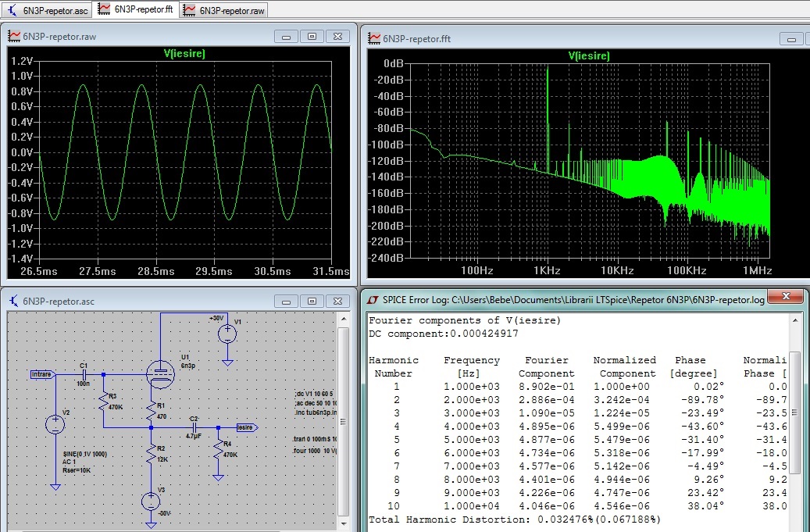Select the U1 6n3p triode tube symbol

point(161,373)
